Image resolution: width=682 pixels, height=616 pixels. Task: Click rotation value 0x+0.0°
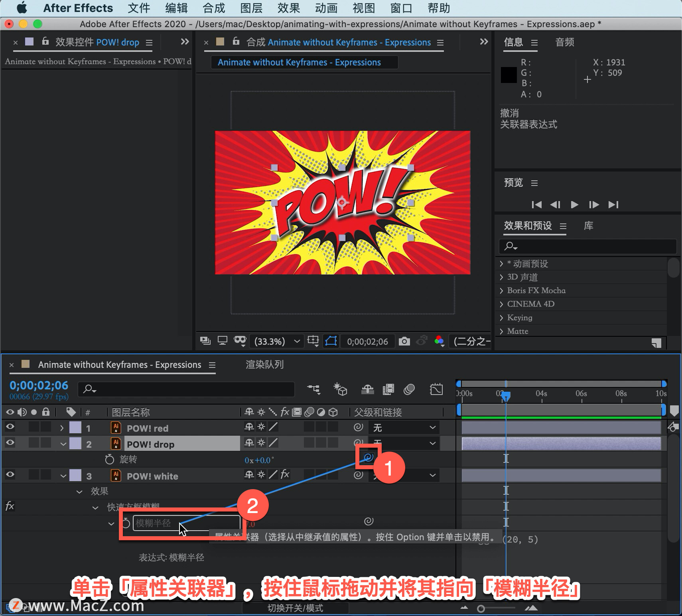[x=259, y=460]
